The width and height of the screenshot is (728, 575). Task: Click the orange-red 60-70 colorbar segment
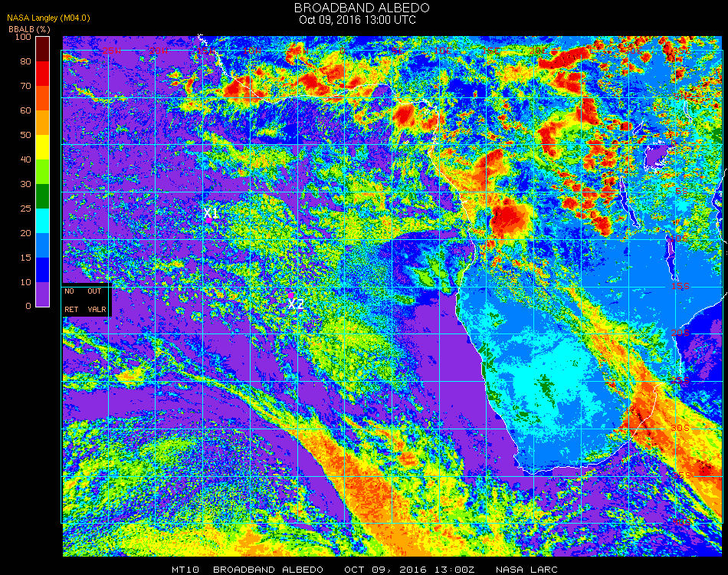pyautogui.click(x=43, y=98)
